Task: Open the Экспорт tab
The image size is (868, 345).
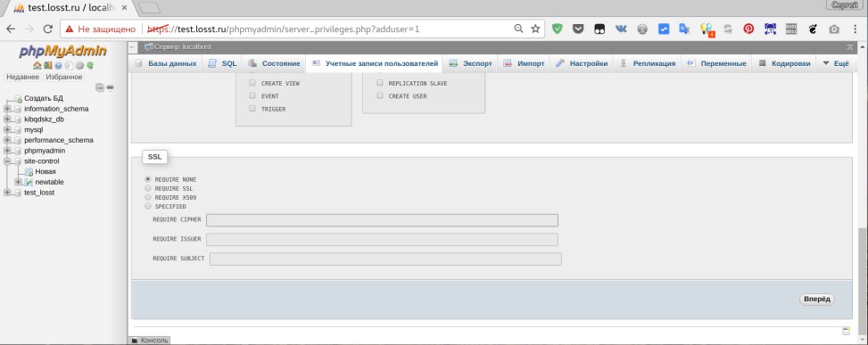Action: (x=470, y=63)
